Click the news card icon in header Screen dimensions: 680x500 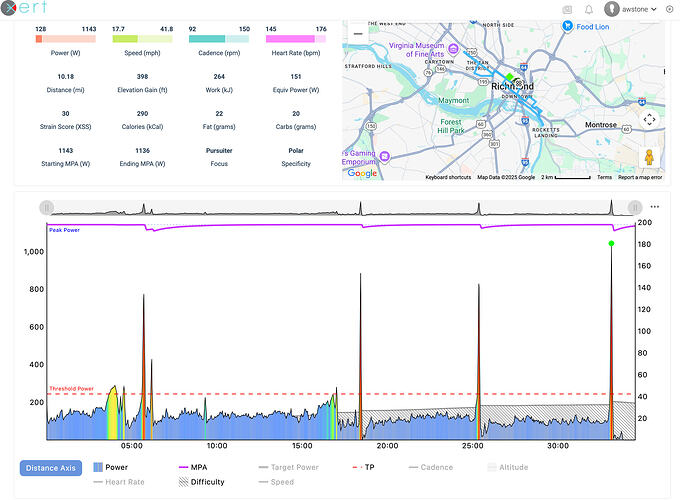click(568, 9)
